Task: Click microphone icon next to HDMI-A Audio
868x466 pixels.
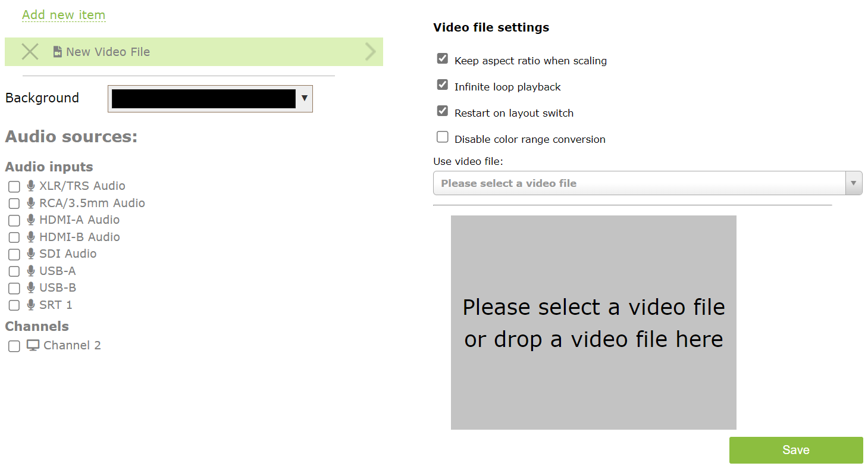Action: tap(31, 220)
